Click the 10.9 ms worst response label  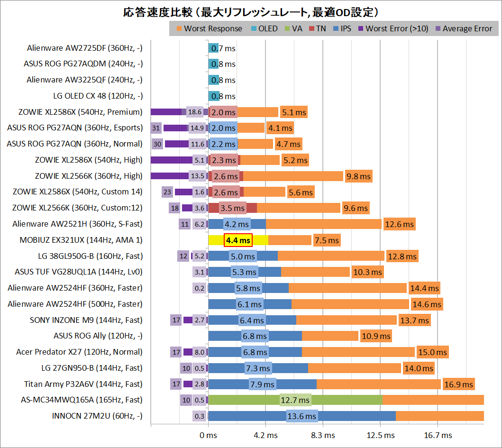point(376,336)
